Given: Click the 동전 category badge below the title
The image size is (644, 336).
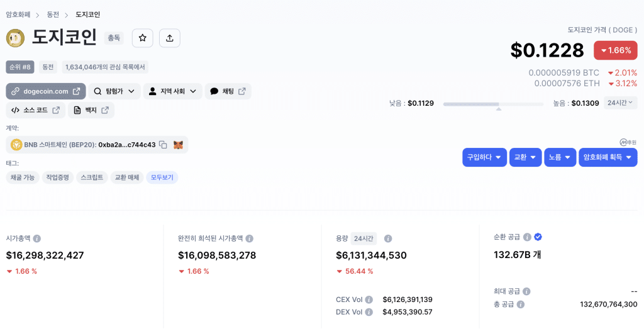Looking at the screenshot, I should (x=48, y=67).
